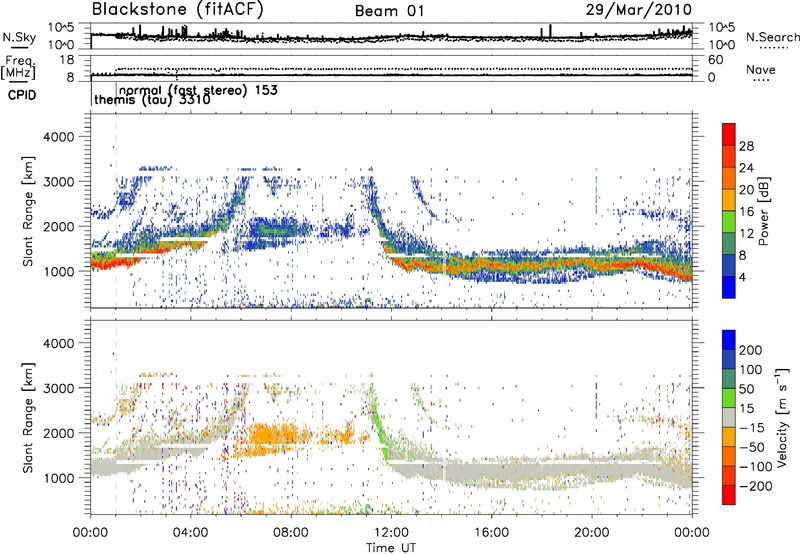Click the Velocity scale value '50'
Viewport: 800px width, 554px height.
(x=746, y=389)
